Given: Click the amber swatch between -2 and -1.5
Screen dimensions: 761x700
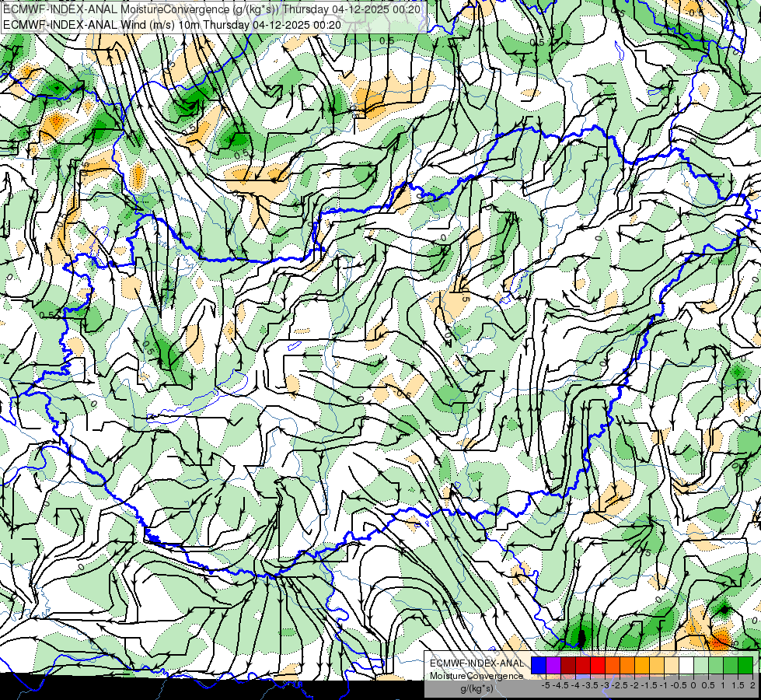Looking at the screenshot, I should pos(641,666).
